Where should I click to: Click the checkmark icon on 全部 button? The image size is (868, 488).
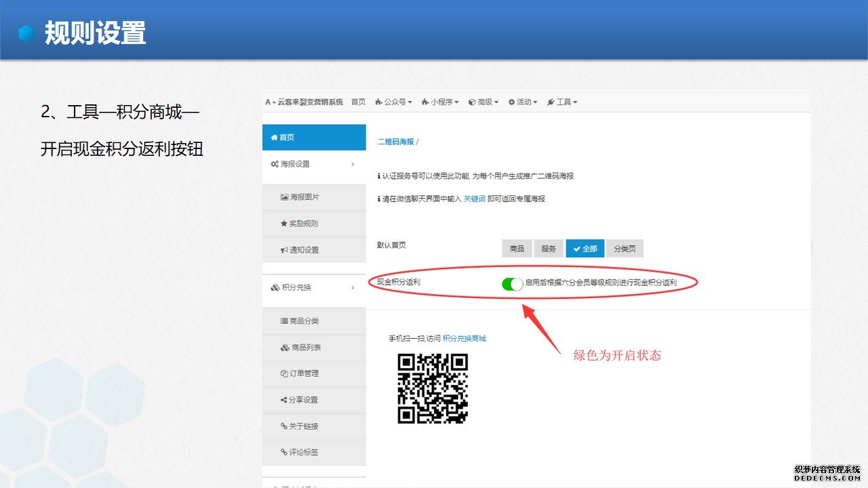coord(576,249)
